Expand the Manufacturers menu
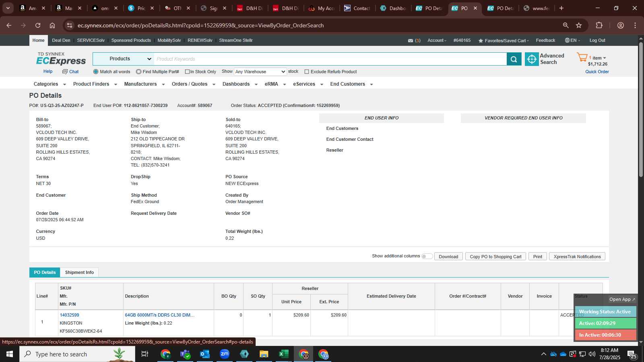Image resolution: width=644 pixels, height=362 pixels. [x=144, y=84]
